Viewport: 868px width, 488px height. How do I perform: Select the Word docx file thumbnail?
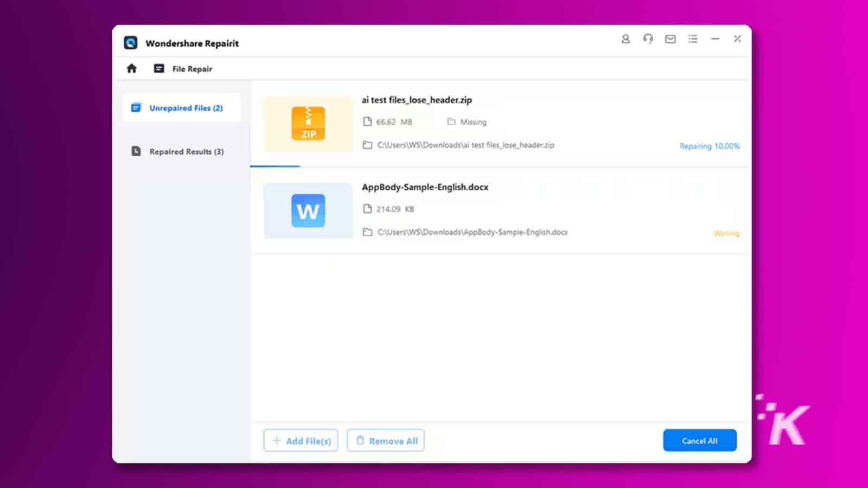pyautogui.click(x=308, y=210)
